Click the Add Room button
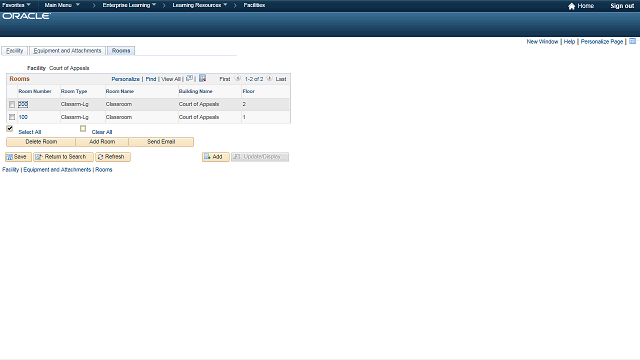This screenshot has width=640, height=360. [x=102, y=142]
